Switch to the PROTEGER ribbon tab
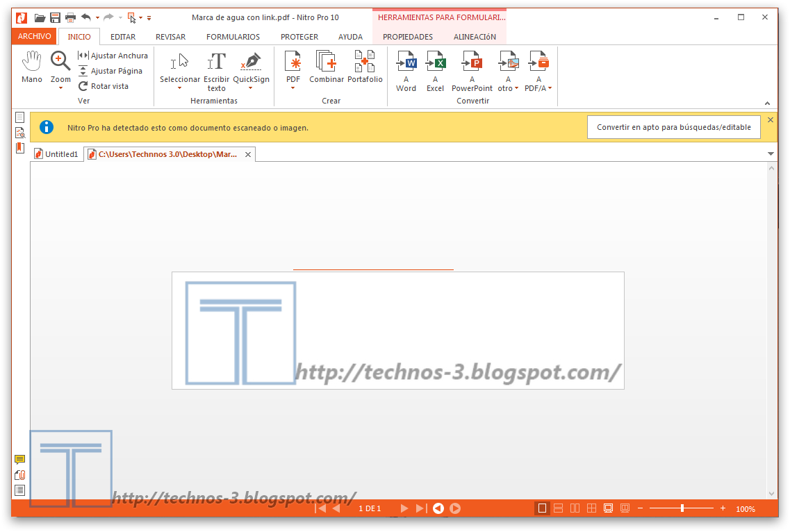Image resolution: width=790 pixels, height=532 pixels. click(299, 37)
